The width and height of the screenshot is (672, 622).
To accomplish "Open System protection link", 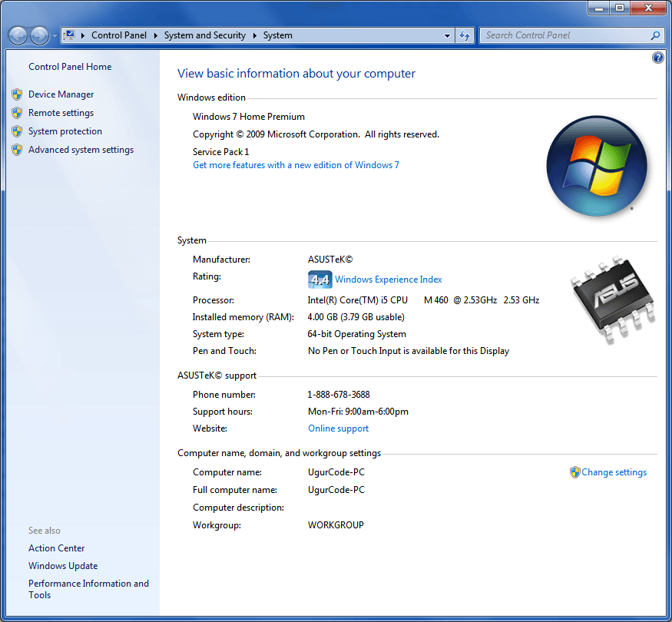I will point(65,131).
